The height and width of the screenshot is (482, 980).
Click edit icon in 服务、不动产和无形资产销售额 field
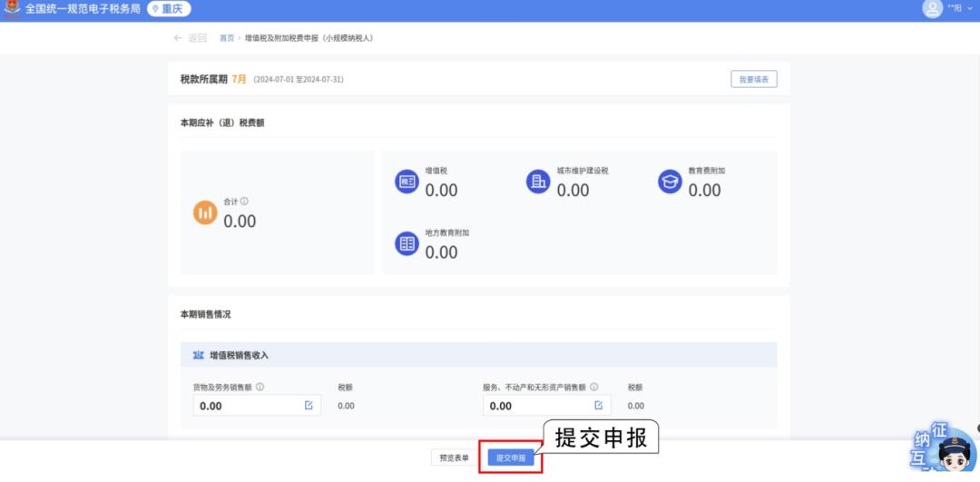coord(598,406)
